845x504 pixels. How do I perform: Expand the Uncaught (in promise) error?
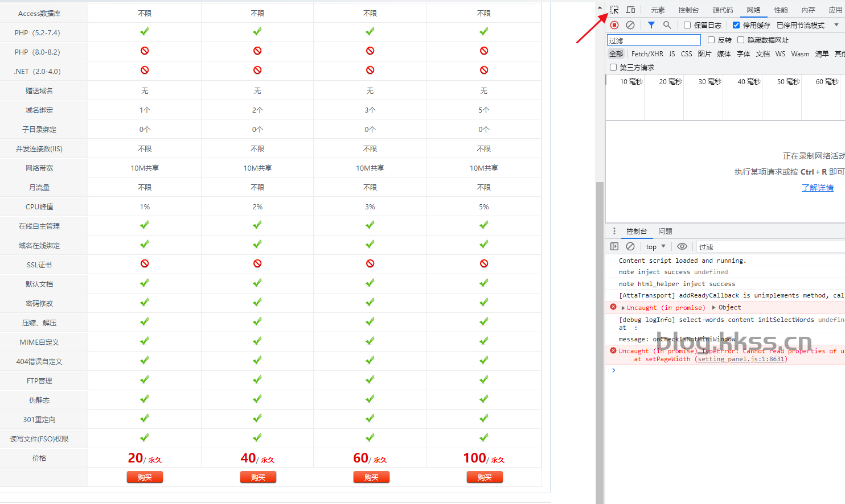[624, 308]
